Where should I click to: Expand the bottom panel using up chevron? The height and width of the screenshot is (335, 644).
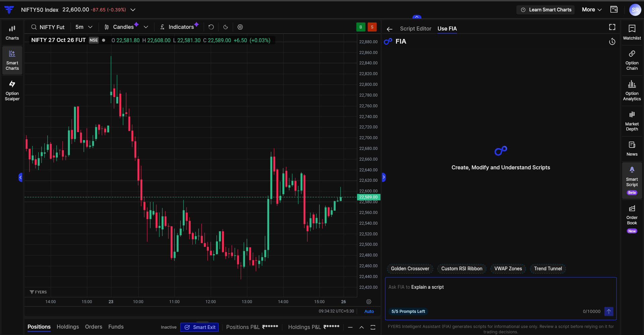(x=361, y=327)
